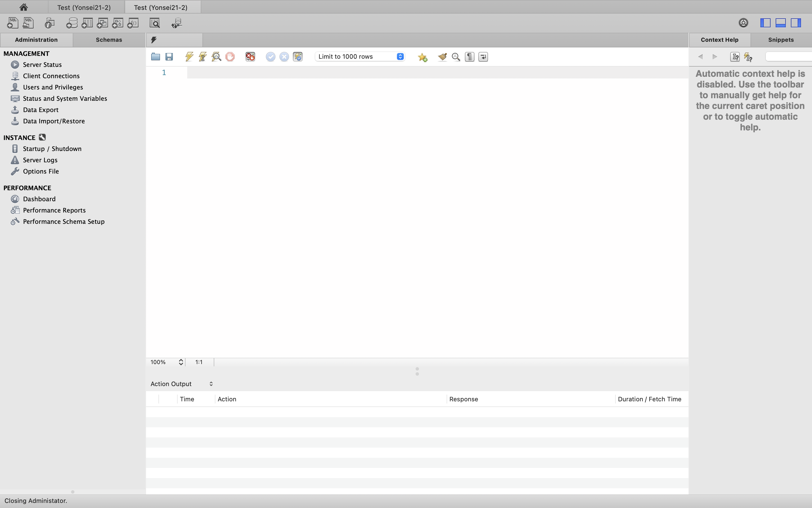The image size is (812, 508).
Task: Switch to the Administration tab
Action: coord(36,40)
